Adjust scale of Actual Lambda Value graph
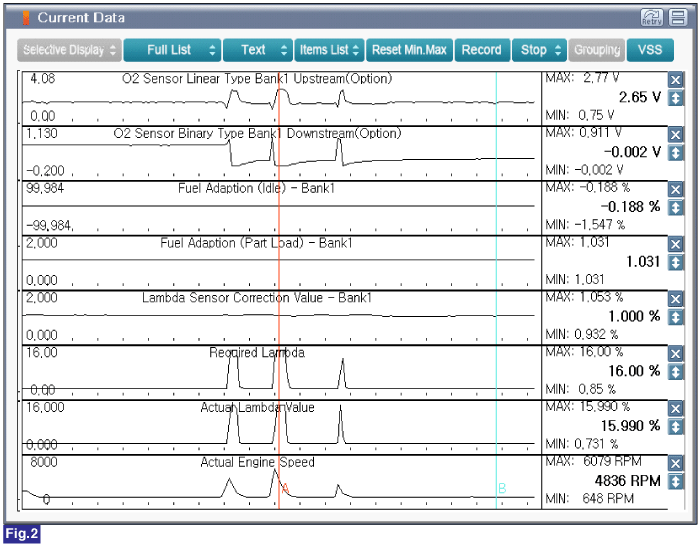The height and width of the screenshot is (545, 700). (675, 427)
